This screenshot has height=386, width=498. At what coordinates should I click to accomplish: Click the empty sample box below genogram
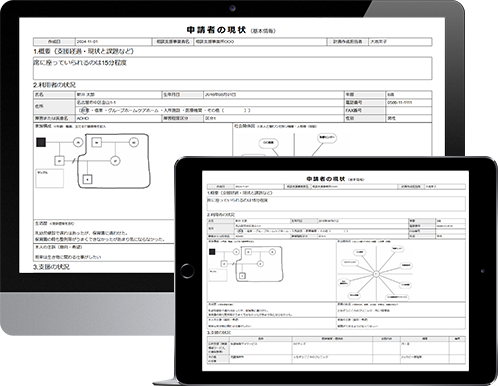tap(50, 178)
